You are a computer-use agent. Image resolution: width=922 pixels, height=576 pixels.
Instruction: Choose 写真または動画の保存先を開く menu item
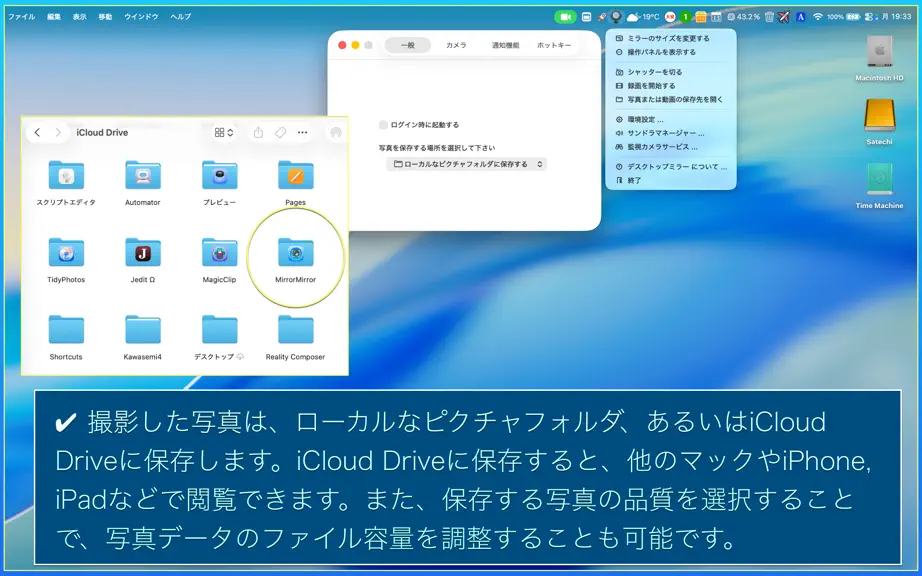coord(671,99)
